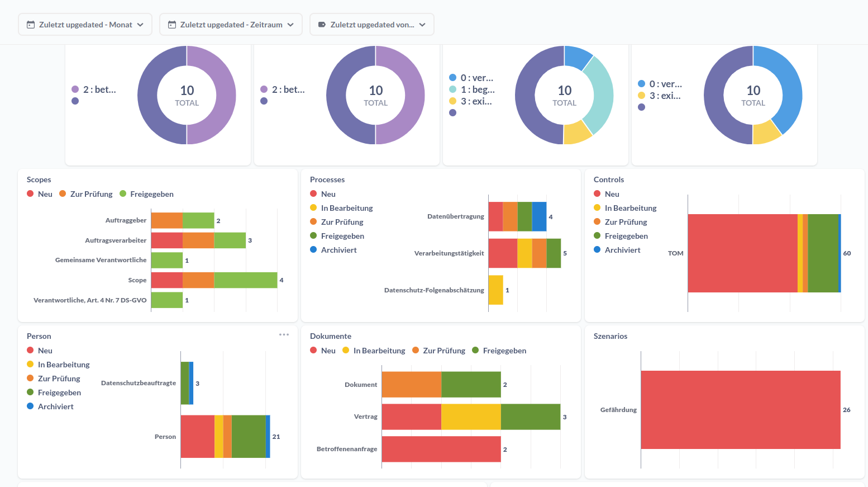Click '0 : ver...' blue legend dot in third donut
Image resolution: width=868 pixels, height=487 pixels.
coord(452,78)
